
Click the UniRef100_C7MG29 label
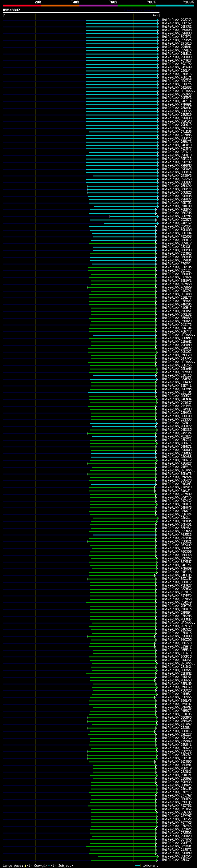coord(177,748)
